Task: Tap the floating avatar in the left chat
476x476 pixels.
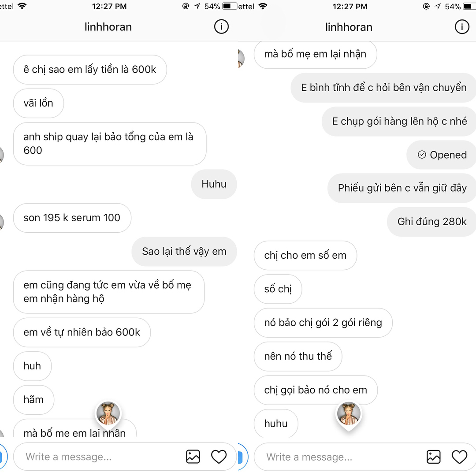Action: point(108,414)
